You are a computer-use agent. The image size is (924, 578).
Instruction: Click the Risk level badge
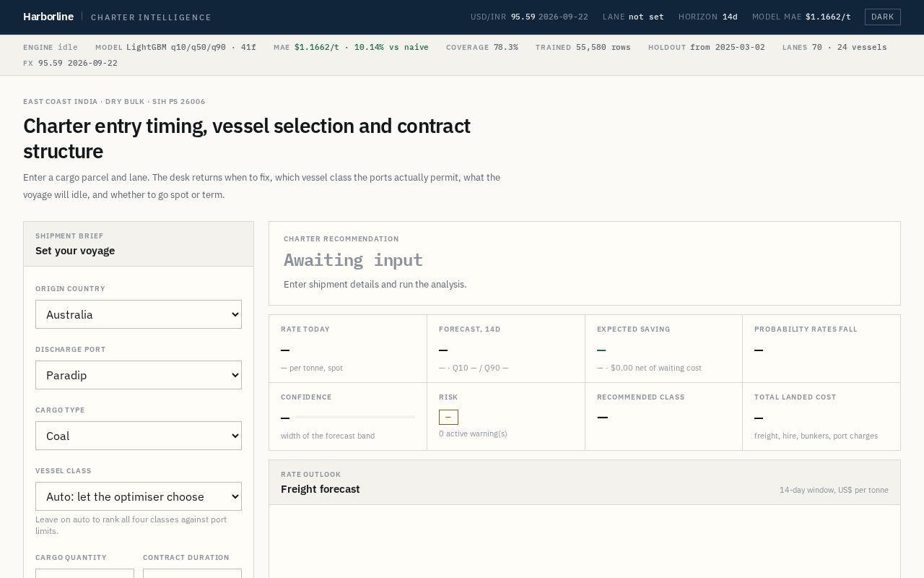tap(448, 417)
